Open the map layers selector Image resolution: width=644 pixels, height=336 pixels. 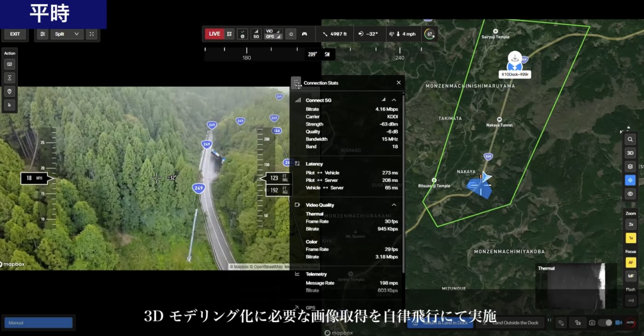(630, 166)
